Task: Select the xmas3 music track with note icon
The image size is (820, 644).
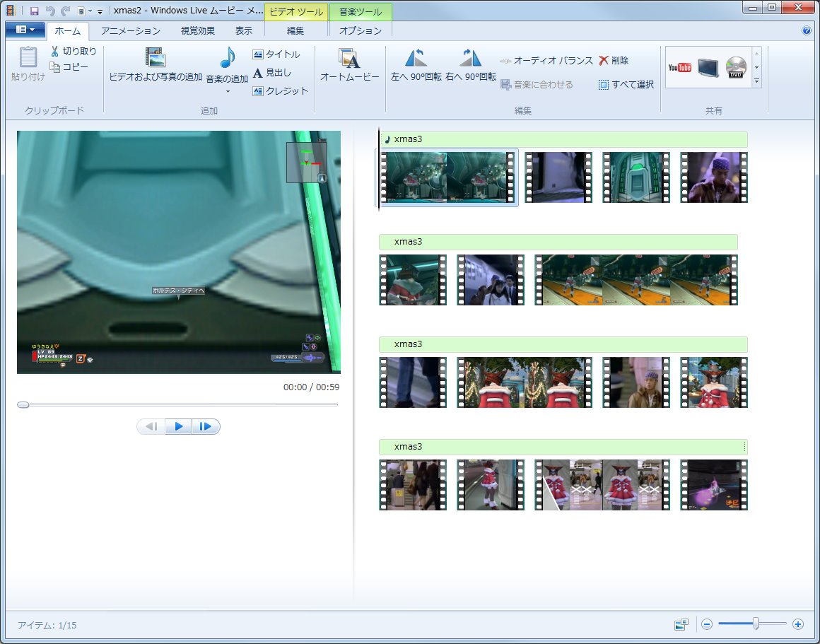Action: coord(563,139)
